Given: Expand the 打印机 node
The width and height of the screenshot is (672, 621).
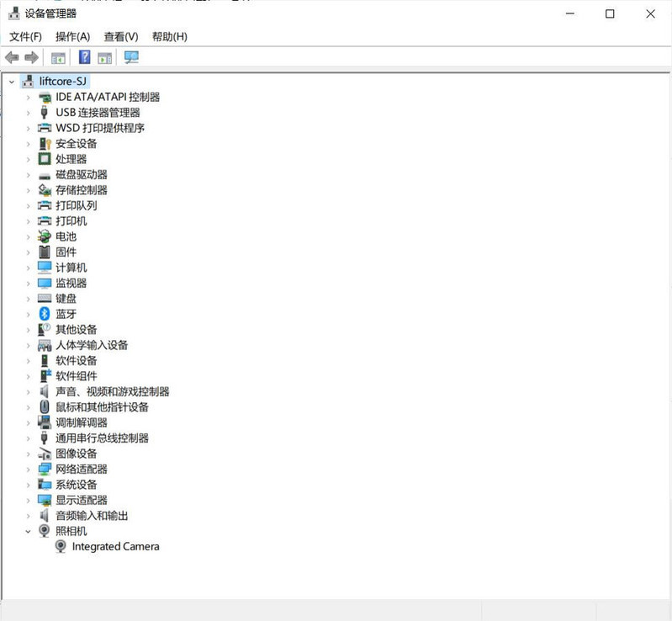Looking at the screenshot, I should (29, 221).
